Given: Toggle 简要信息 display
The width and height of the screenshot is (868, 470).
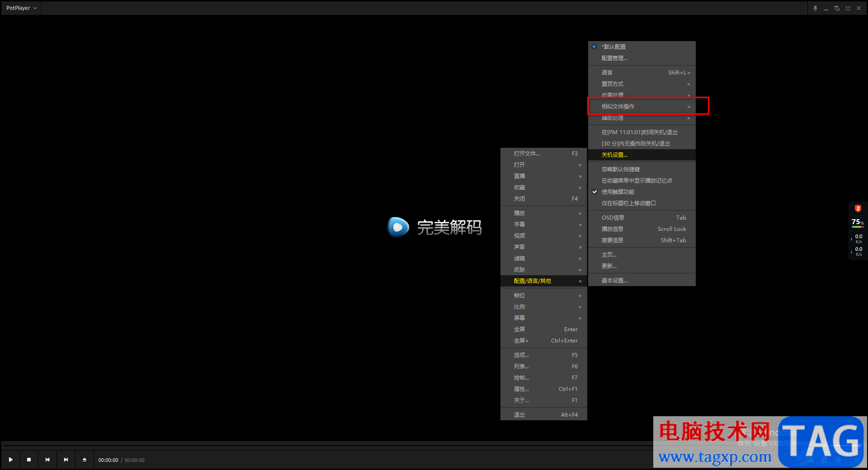Looking at the screenshot, I should click(642, 240).
